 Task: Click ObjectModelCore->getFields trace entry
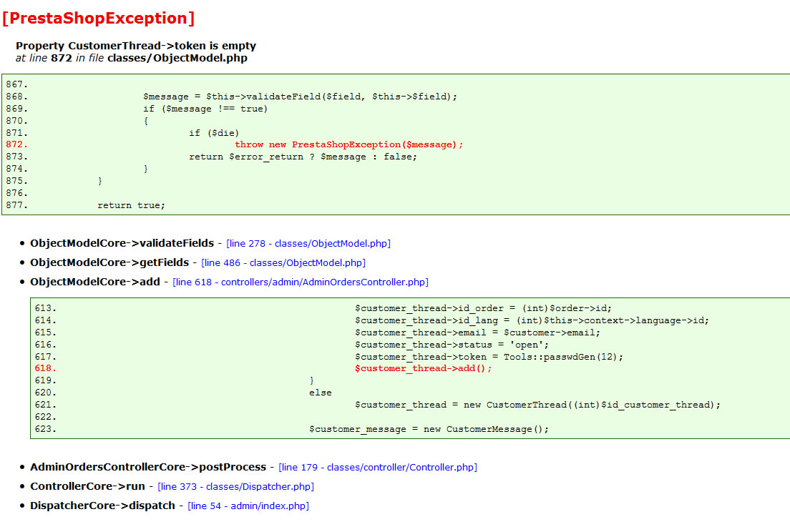click(109, 262)
